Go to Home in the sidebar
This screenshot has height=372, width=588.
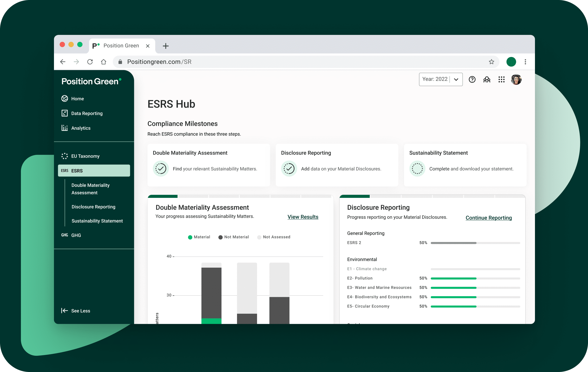77,99
